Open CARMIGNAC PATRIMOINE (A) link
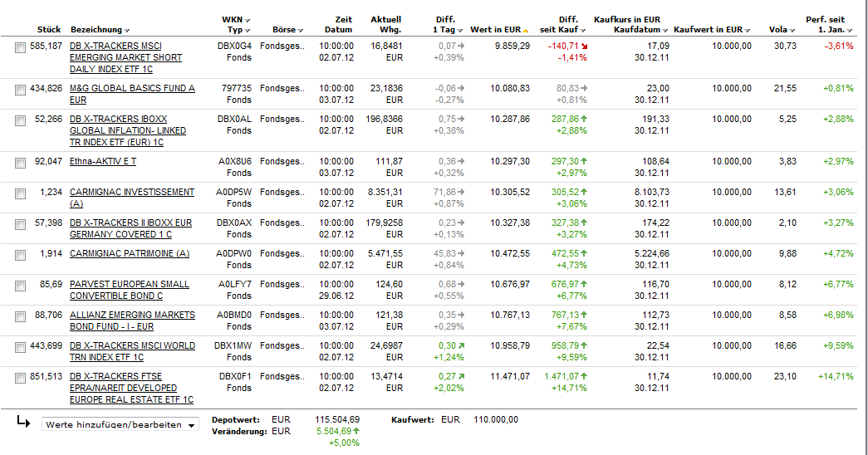 point(130,253)
